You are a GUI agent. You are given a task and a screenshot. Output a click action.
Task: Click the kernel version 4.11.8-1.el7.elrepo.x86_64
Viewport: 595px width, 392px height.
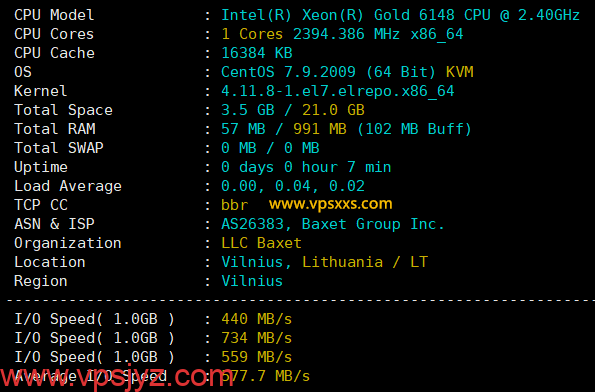338,91
